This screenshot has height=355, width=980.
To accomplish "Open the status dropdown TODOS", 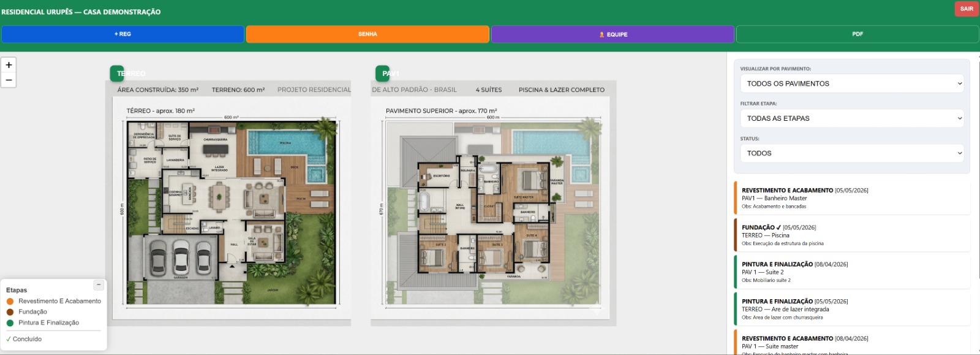I will [x=852, y=153].
